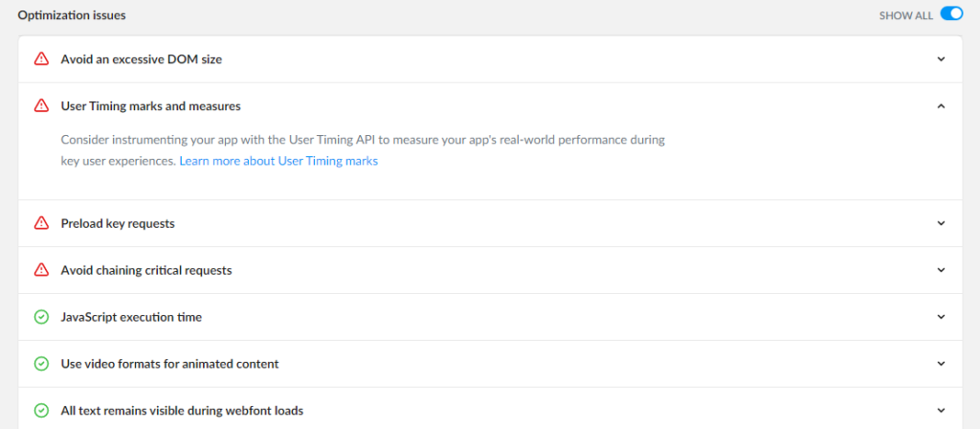
Task: Open Learn more about User Timing marks link
Action: pyautogui.click(x=278, y=161)
